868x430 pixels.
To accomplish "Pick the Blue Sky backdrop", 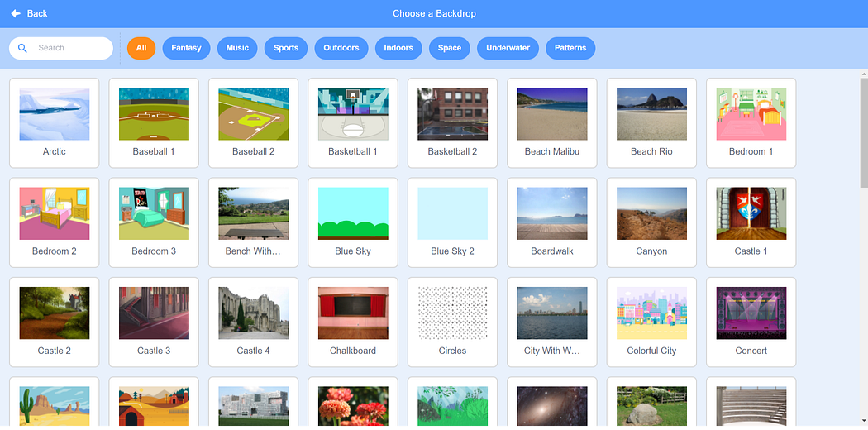I will (353, 222).
